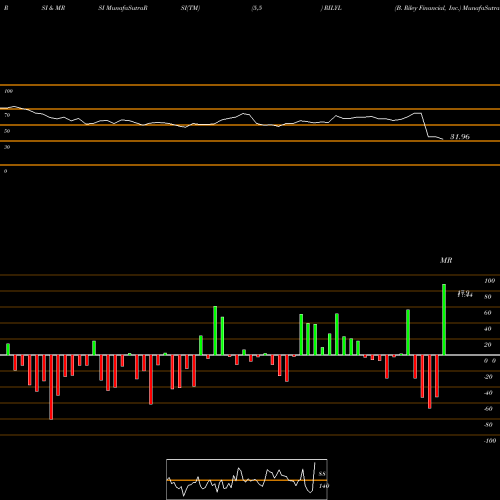This screenshot has width=500, height=500.
Task: Click the B. Riley Financial, Inc. header text
Action: pyautogui.click(x=428, y=8)
